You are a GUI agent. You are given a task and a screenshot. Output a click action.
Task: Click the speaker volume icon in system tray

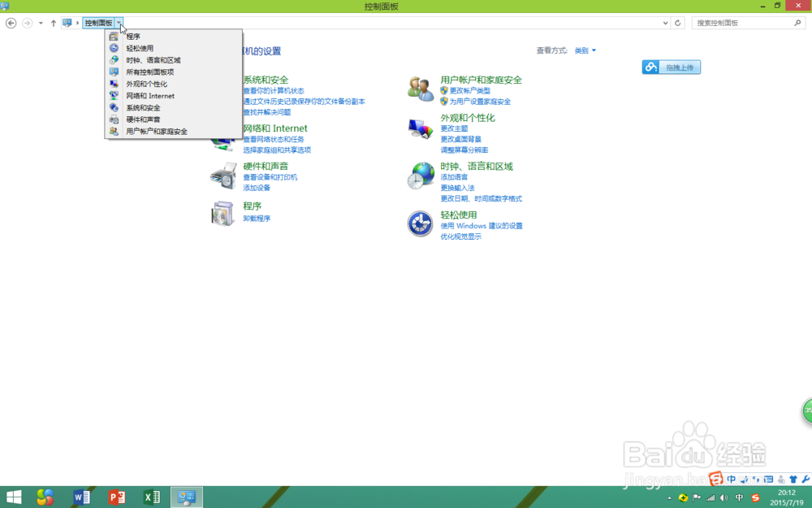click(722, 497)
